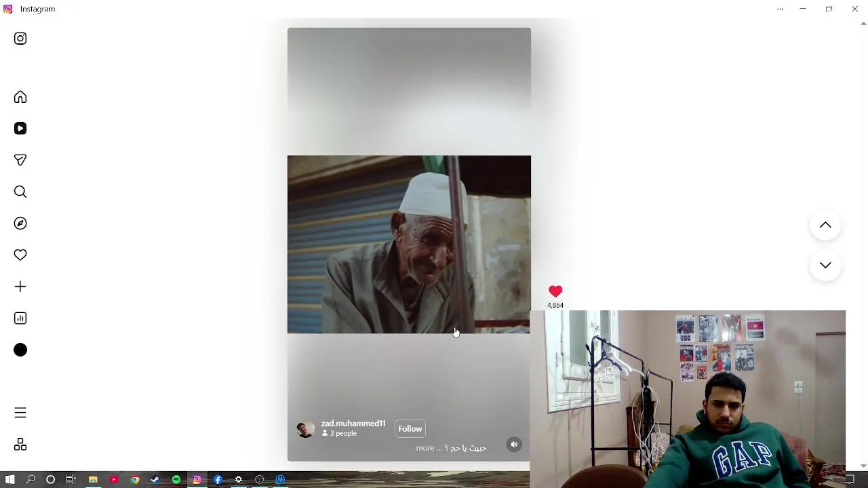View the 3 people tagged
The width and height of the screenshot is (868, 488).
pos(339,434)
